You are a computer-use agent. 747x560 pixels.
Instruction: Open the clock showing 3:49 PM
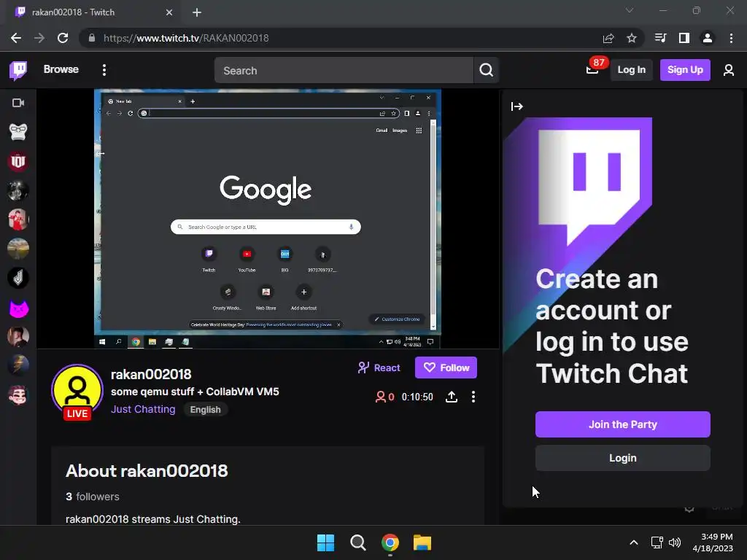[x=713, y=542]
